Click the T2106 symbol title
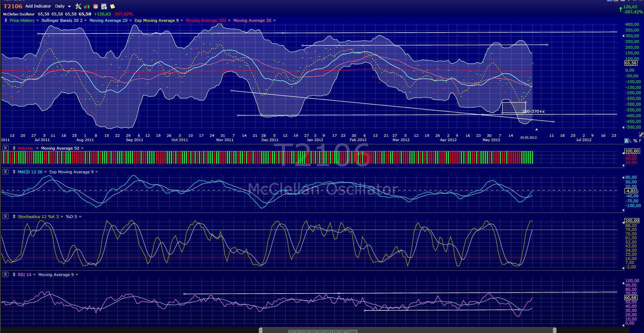The height and width of the screenshot is (333, 644). [x=13, y=6]
